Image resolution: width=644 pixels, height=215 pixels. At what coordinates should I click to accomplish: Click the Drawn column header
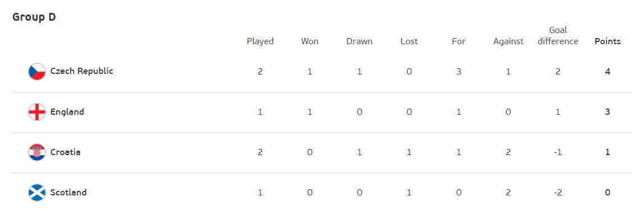click(360, 41)
